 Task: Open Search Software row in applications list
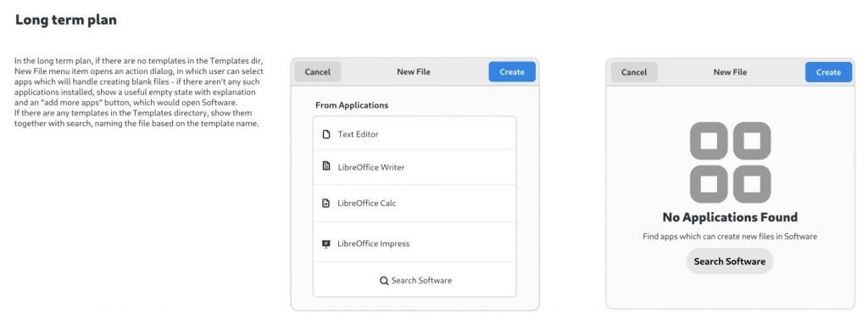[x=415, y=280]
